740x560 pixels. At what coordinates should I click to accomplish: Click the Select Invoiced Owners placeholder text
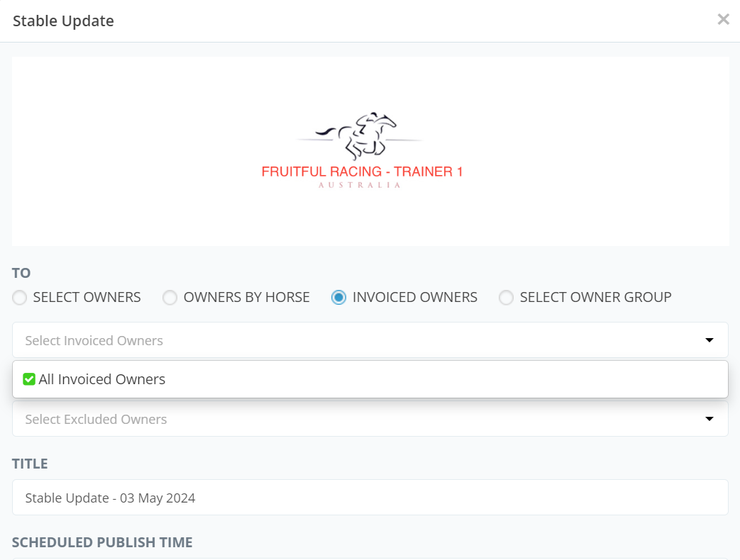(94, 340)
